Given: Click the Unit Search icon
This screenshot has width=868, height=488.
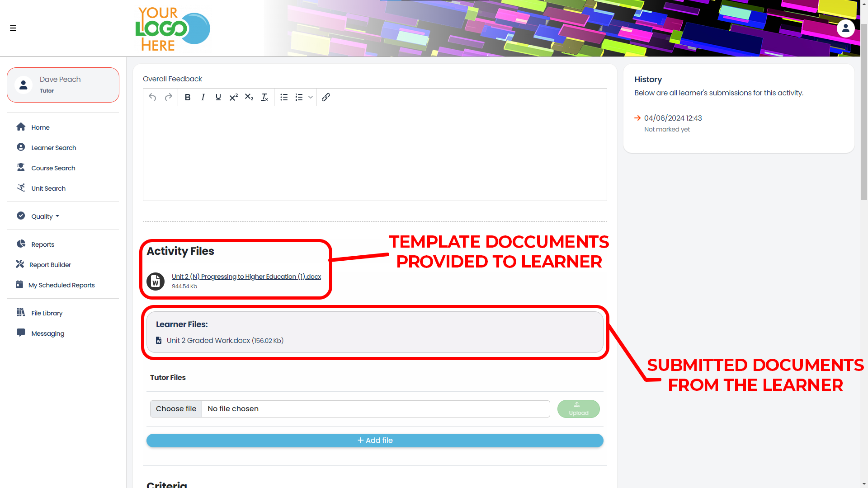Looking at the screenshot, I should point(21,188).
